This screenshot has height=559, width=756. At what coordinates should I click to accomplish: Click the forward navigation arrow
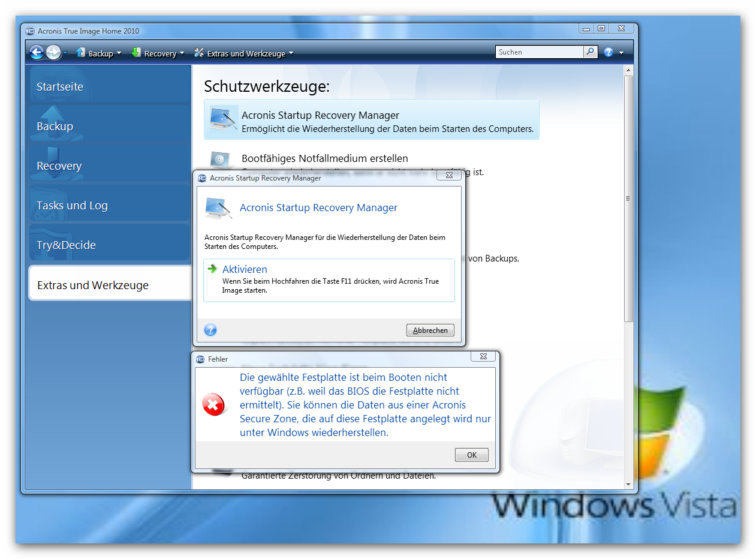click(53, 53)
